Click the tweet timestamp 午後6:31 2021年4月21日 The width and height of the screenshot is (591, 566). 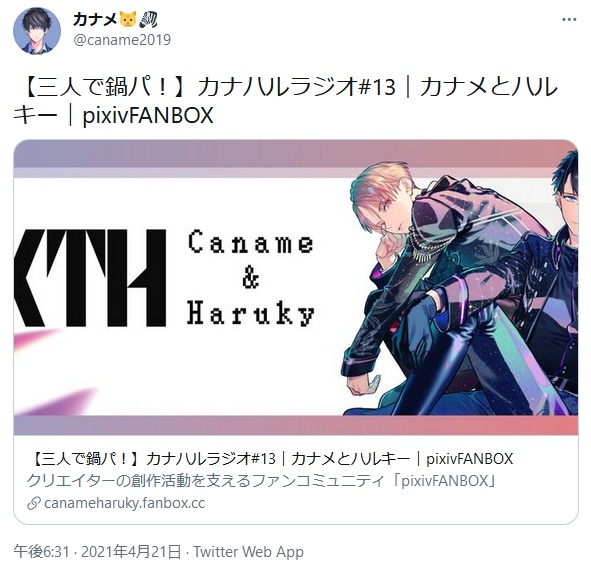click(97, 552)
